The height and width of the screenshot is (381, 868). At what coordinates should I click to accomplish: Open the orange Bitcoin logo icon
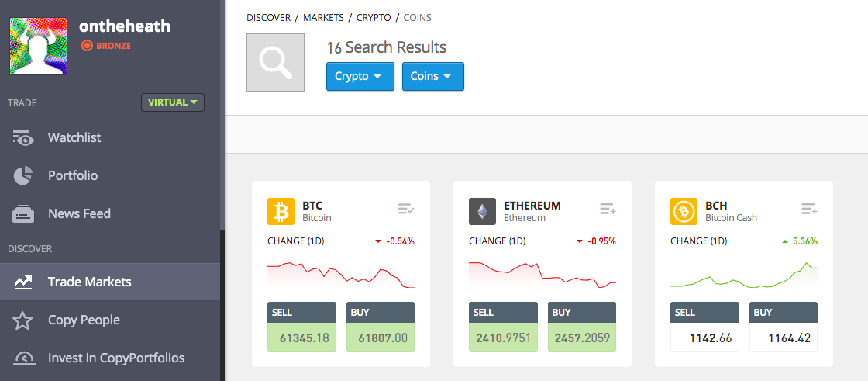(281, 211)
